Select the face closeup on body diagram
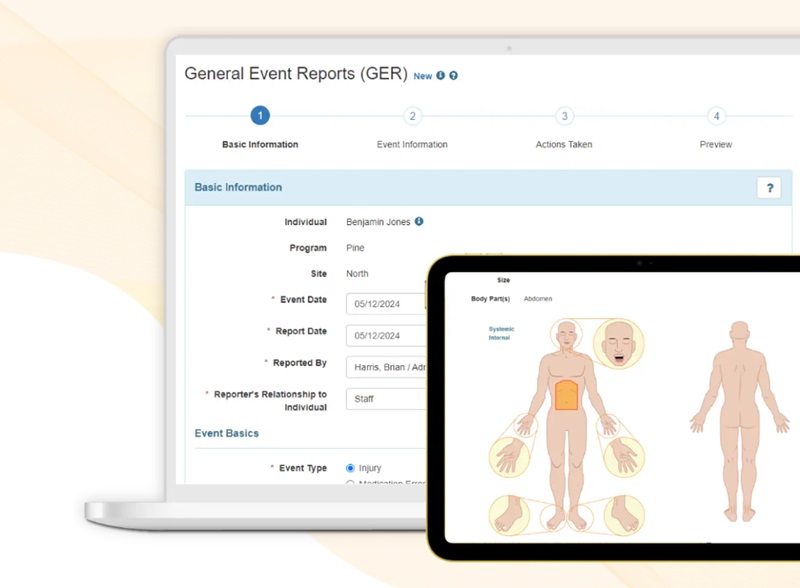The image size is (800, 588). [618, 344]
